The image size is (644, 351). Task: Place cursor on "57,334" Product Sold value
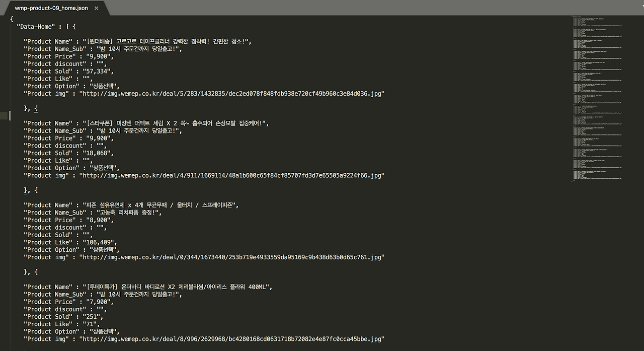click(98, 71)
